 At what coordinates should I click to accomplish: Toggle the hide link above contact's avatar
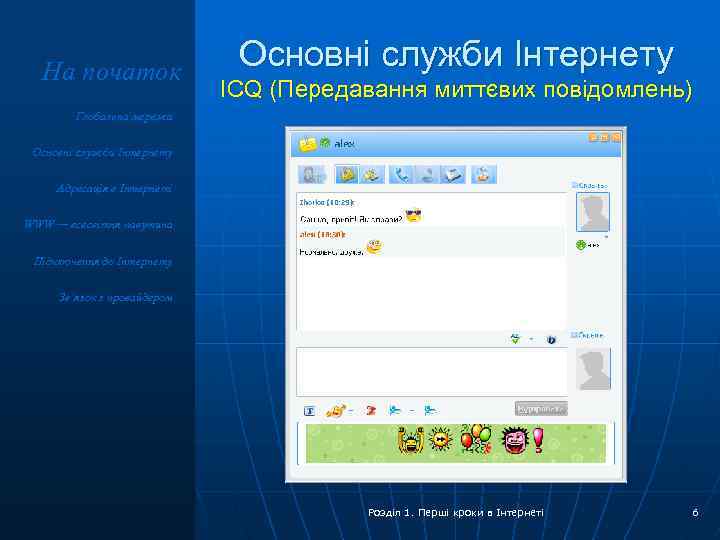[590, 186]
